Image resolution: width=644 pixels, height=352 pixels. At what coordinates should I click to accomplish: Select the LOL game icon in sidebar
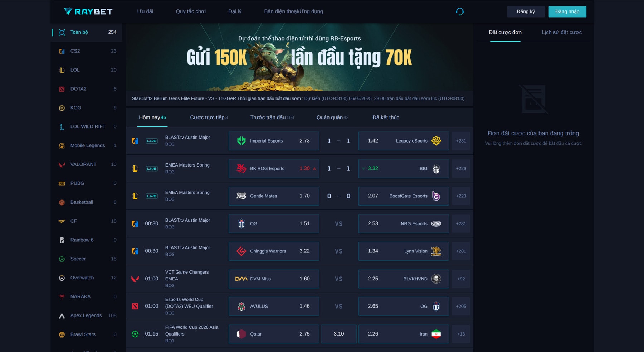[x=62, y=70]
